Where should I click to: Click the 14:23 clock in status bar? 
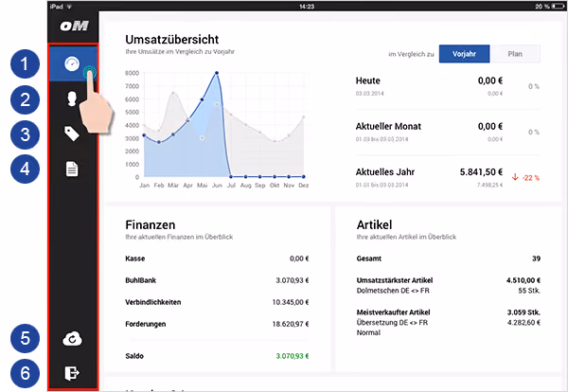[x=307, y=7]
